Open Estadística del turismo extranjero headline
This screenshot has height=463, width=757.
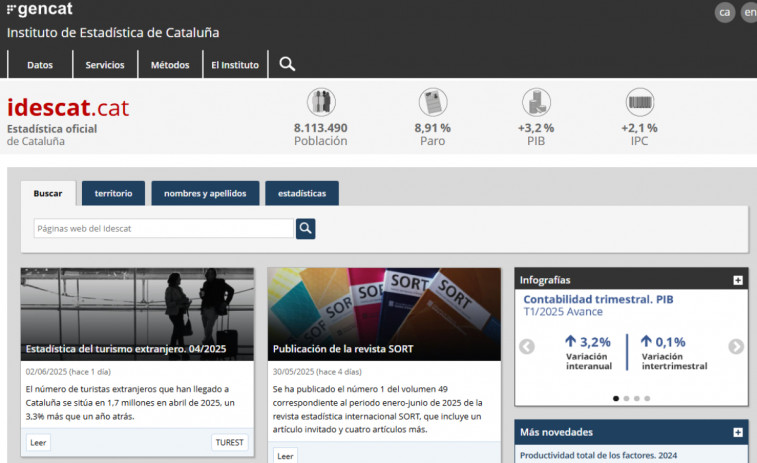(x=126, y=349)
